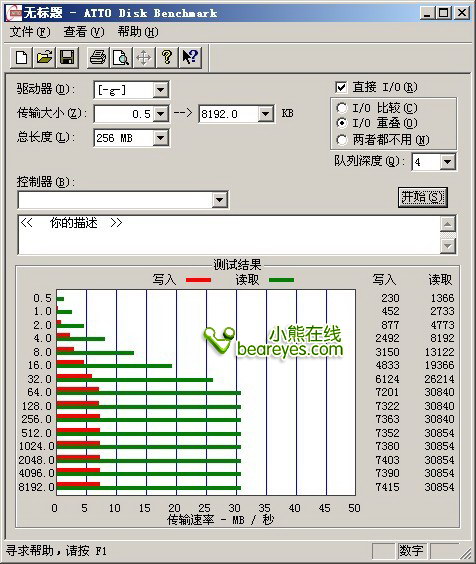Image resolution: width=476 pixels, height=564 pixels.
Task: Expand the 驱动器 drive dropdown
Action: coord(160,90)
